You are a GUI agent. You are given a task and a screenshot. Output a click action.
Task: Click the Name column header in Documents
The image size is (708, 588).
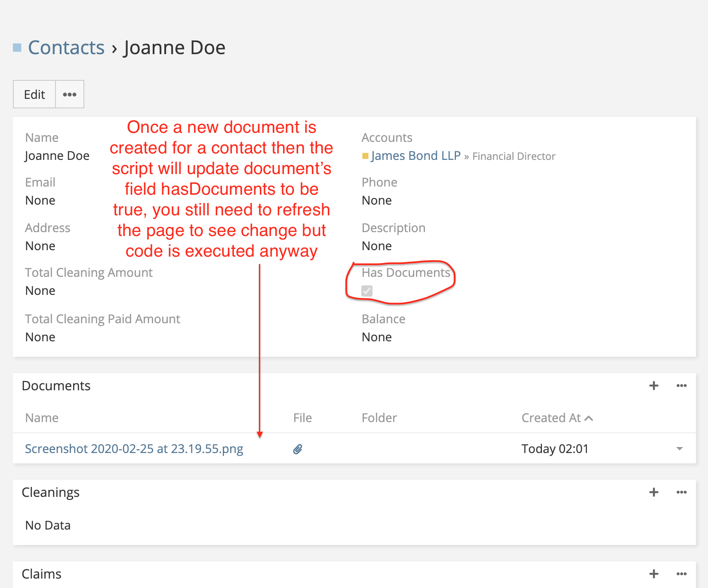pos(42,418)
